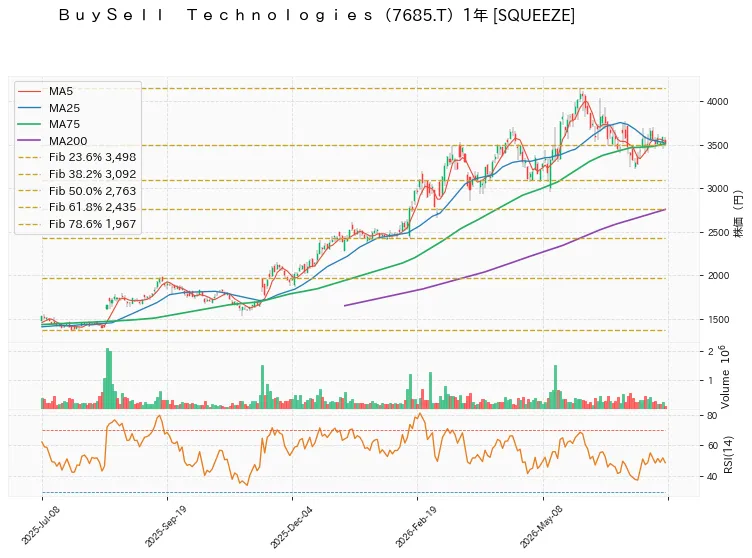The height and width of the screenshot is (558, 752).
Task: Click the 株価（円）axis title
Action: (739, 213)
